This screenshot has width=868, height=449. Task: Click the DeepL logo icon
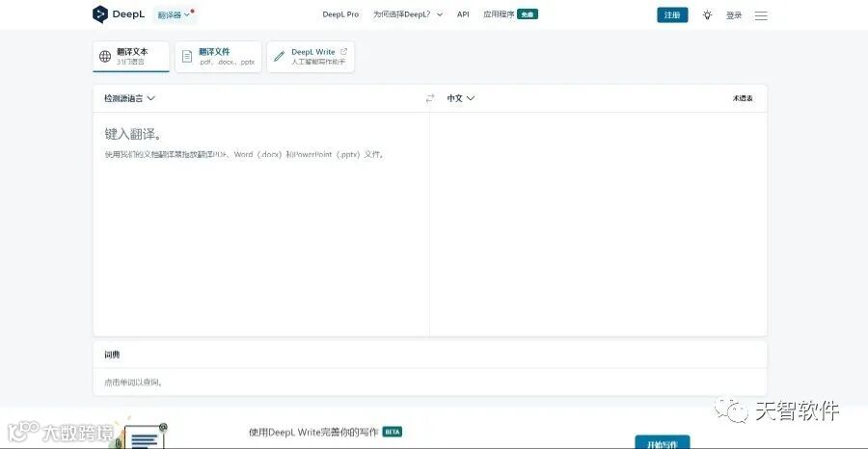pos(99,14)
